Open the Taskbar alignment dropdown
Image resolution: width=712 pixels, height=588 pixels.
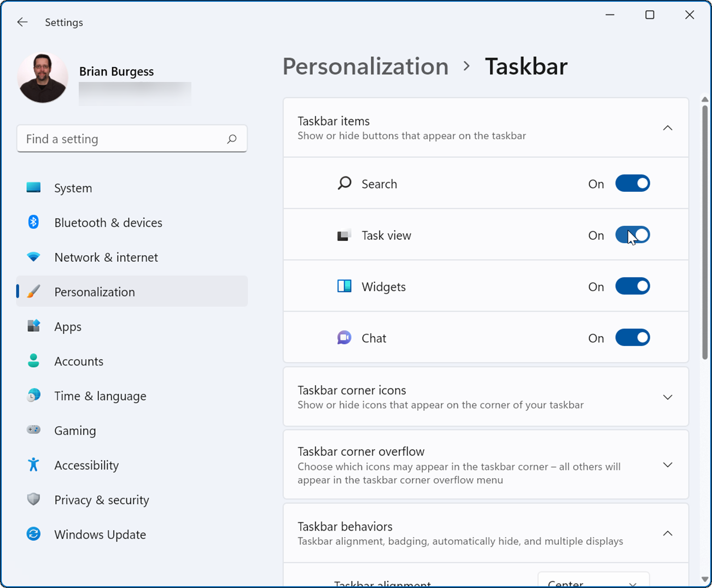[x=594, y=581]
